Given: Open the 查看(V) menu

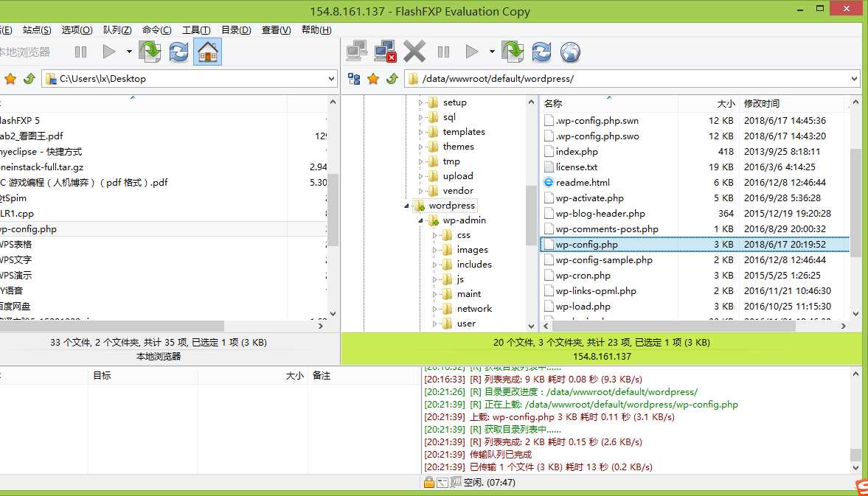Looking at the screenshot, I should (277, 30).
